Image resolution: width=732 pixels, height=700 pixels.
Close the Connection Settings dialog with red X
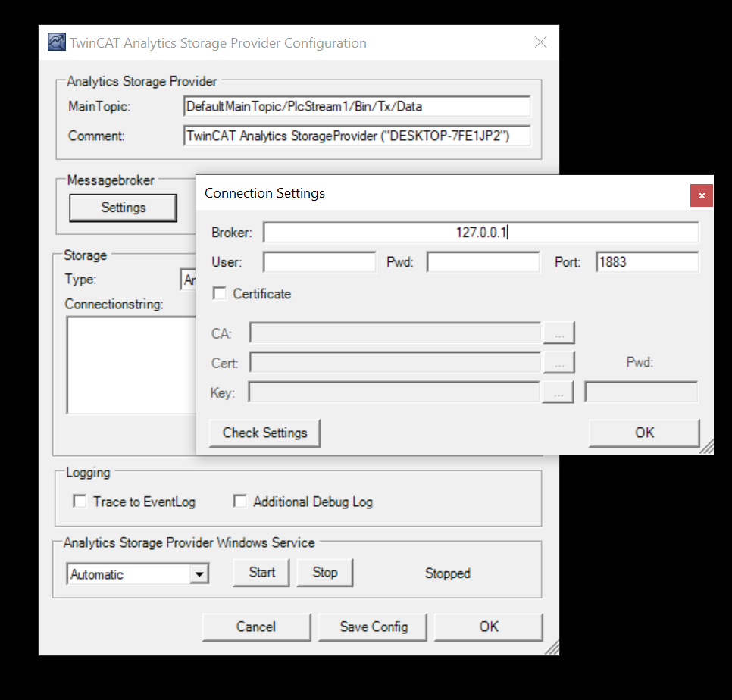(x=701, y=195)
